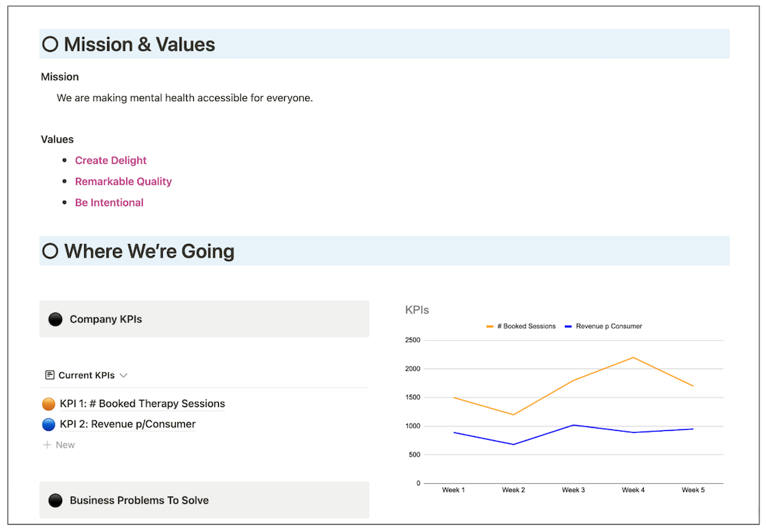
Task: Click the black circle on Business Problems To Solve
Action: (55, 500)
